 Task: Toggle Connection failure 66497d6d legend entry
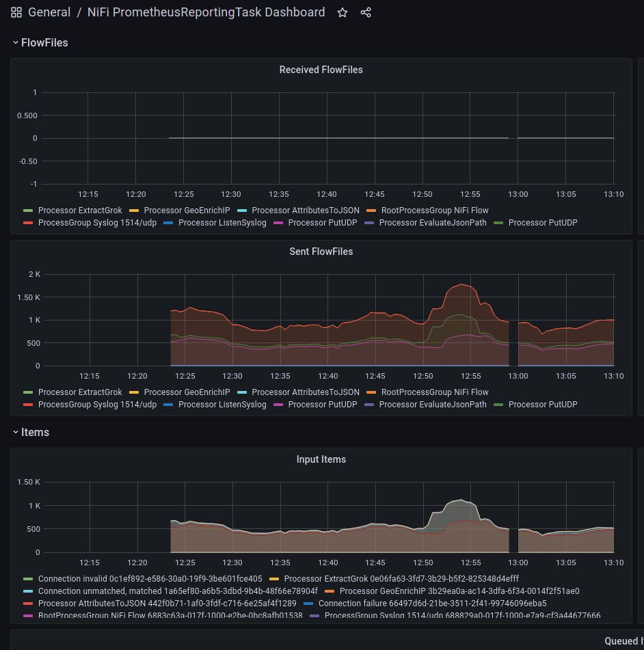click(x=433, y=604)
